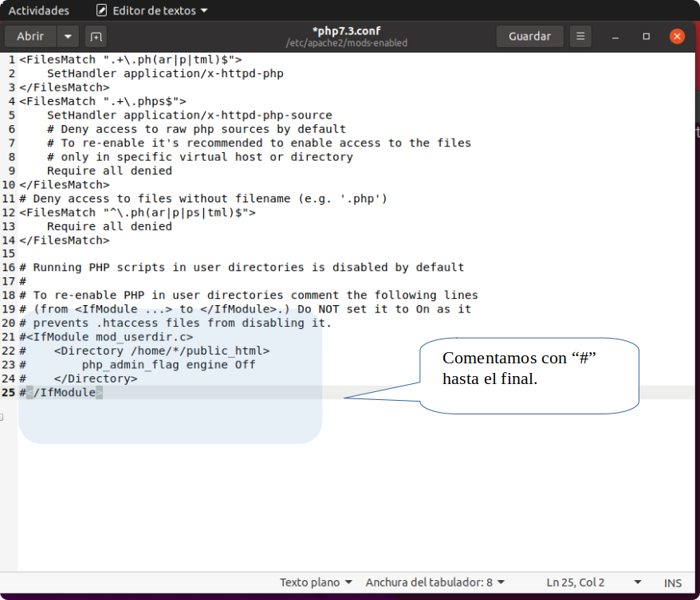Click the text 'Require all denied' on line 9
This screenshot has width=700, height=600.
pyautogui.click(x=109, y=171)
